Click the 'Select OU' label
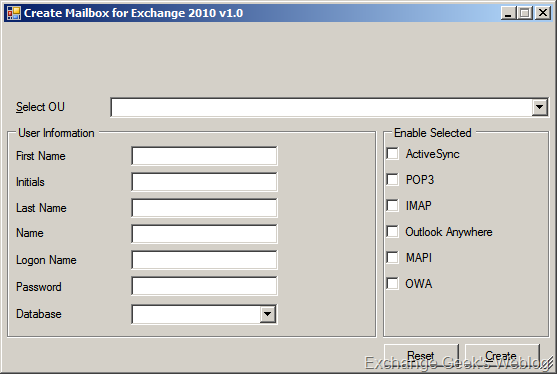The height and width of the screenshot is (374, 557). click(x=40, y=107)
